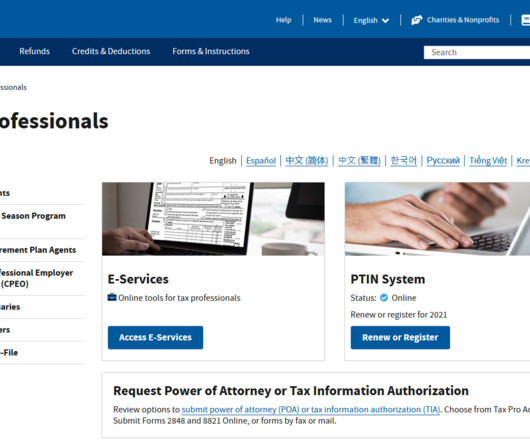Open the Credits & Deductions menu

click(111, 51)
